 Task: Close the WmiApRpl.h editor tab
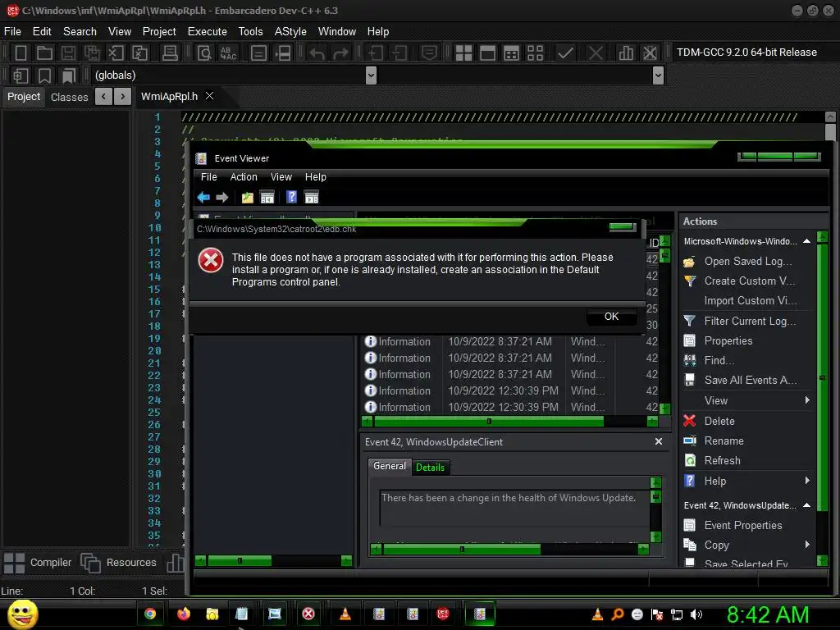pyautogui.click(x=210, y=96)
